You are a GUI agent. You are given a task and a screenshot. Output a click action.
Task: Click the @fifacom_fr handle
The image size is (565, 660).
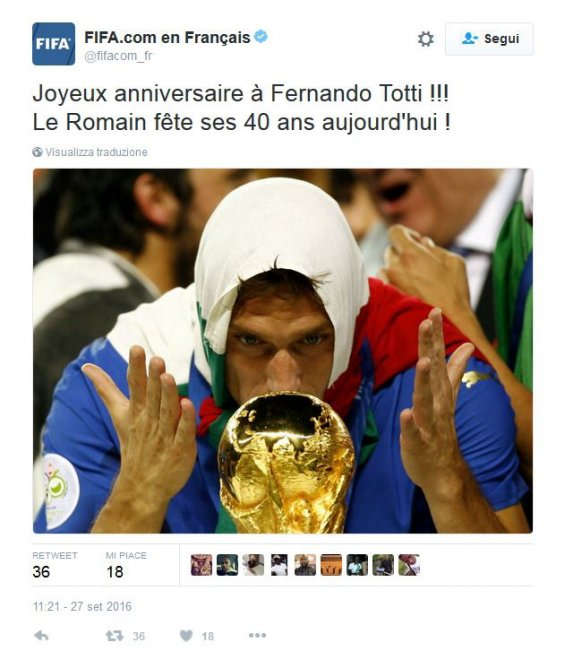pyautogui.click(x=118, y=56)
